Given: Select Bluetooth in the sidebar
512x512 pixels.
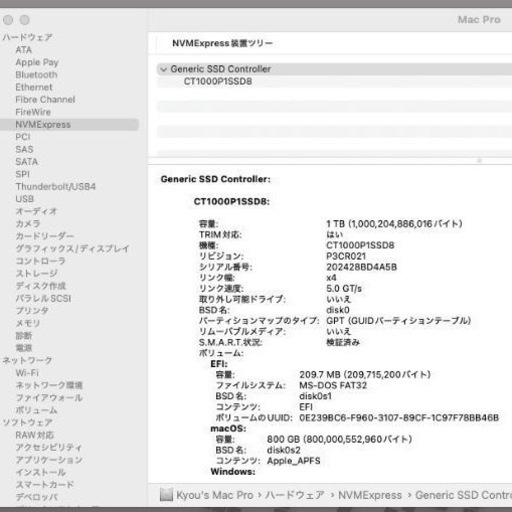Looking at the screenshot, I should coord(36,75).
